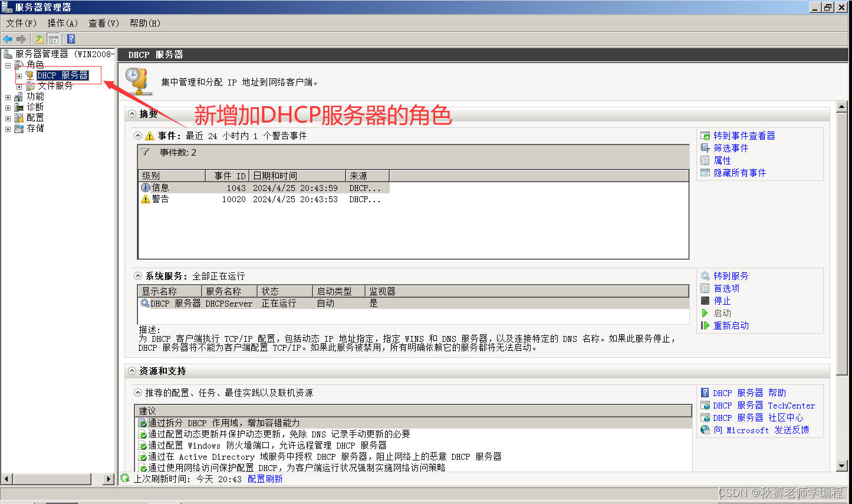Click the green 启动 play icon
This screenshot has height=504, width=852.
click(705, 313)
